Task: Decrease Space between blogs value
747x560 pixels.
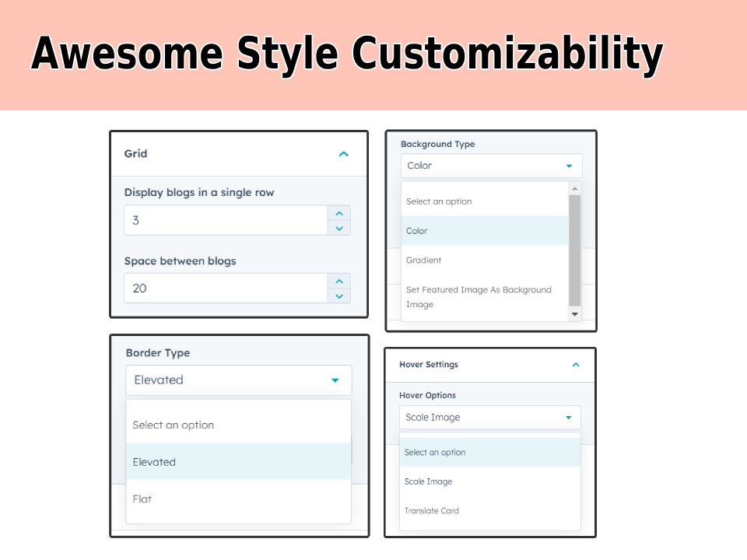Action: (338, 296)
